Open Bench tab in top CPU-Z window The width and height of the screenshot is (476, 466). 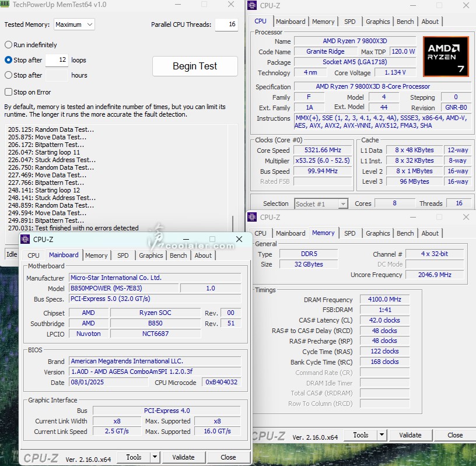click(405, 22)
